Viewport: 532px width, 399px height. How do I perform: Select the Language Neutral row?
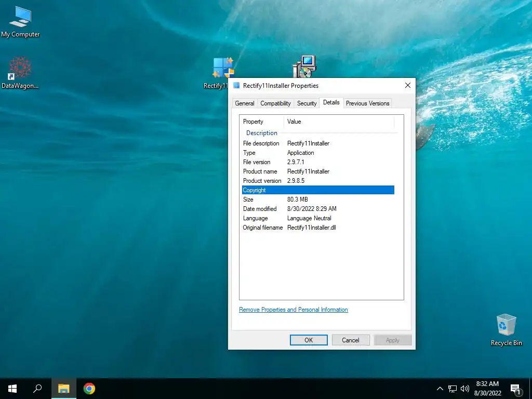coord(318,218)
